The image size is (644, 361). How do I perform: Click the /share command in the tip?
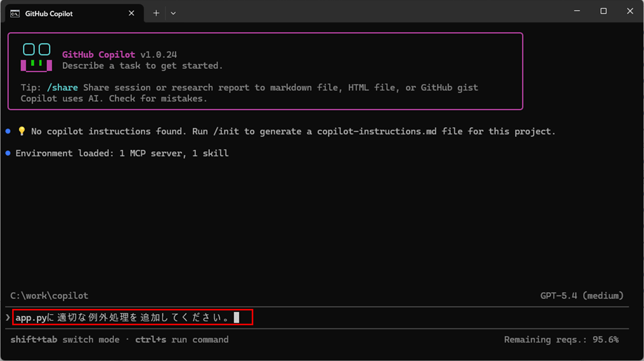(62, 88)
